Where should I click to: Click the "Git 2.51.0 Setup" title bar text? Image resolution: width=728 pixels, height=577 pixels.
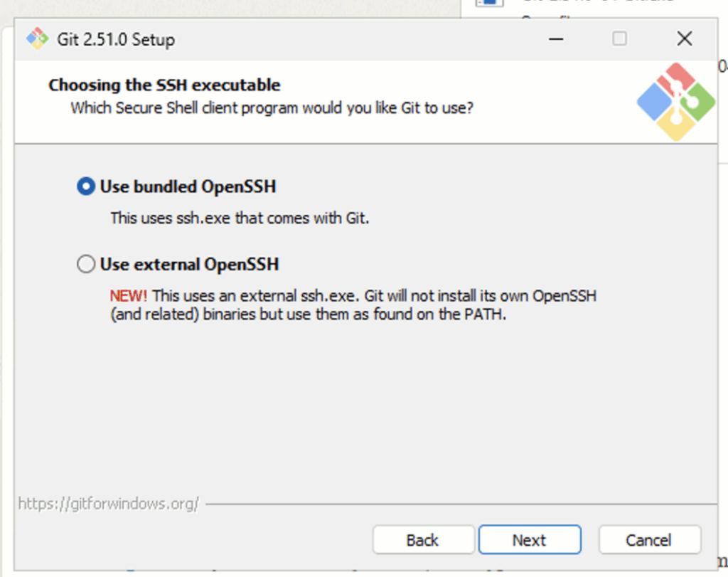pyautogui.click(x=116, y=40)
